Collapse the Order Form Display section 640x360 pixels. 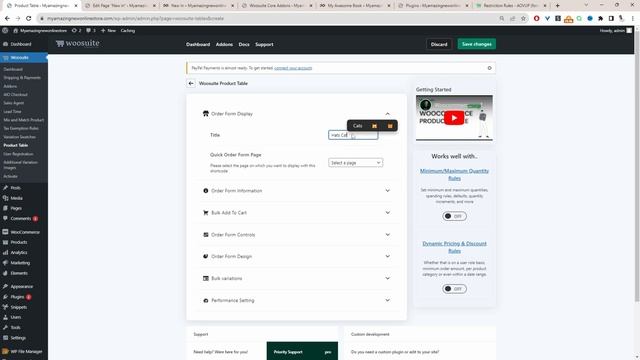pos(387,114)
